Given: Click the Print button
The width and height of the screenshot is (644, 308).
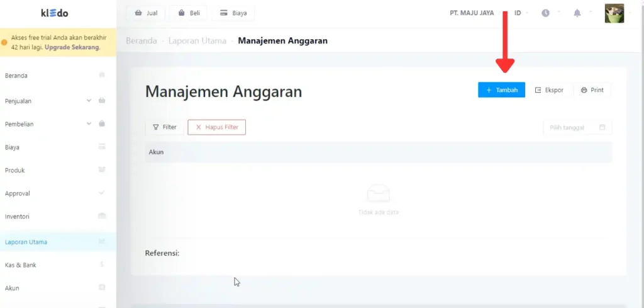Looking at the screenshot, I should click(x=592, y=90).
